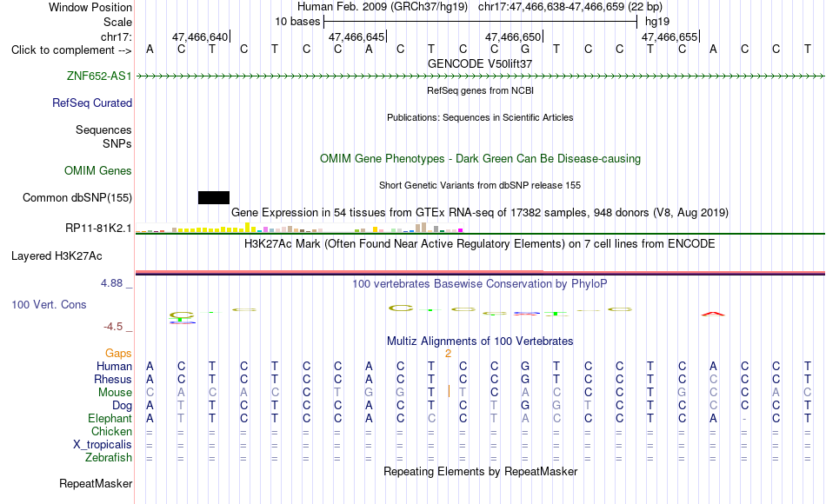Image resolution: width=826 pixels, height=504 pixels.
Task: Click the GTEx Gene Expression in 54 tissues title
Action: point(480,212)
